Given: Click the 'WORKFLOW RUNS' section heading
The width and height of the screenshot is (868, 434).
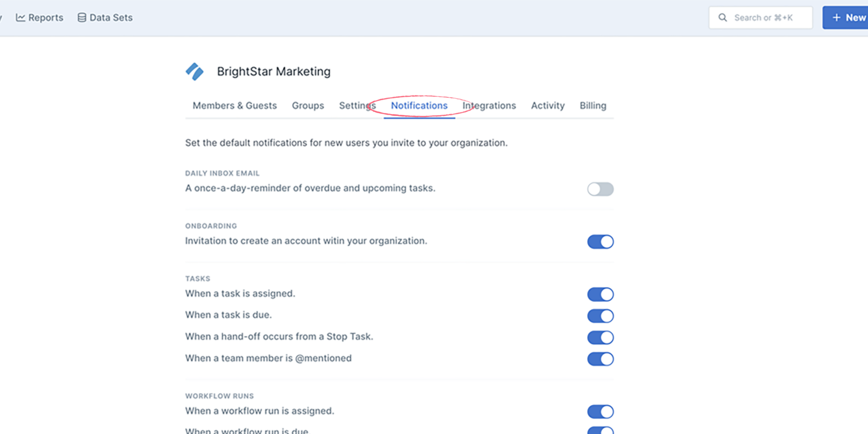Looking at the screenshot, I should coord(219,396).
